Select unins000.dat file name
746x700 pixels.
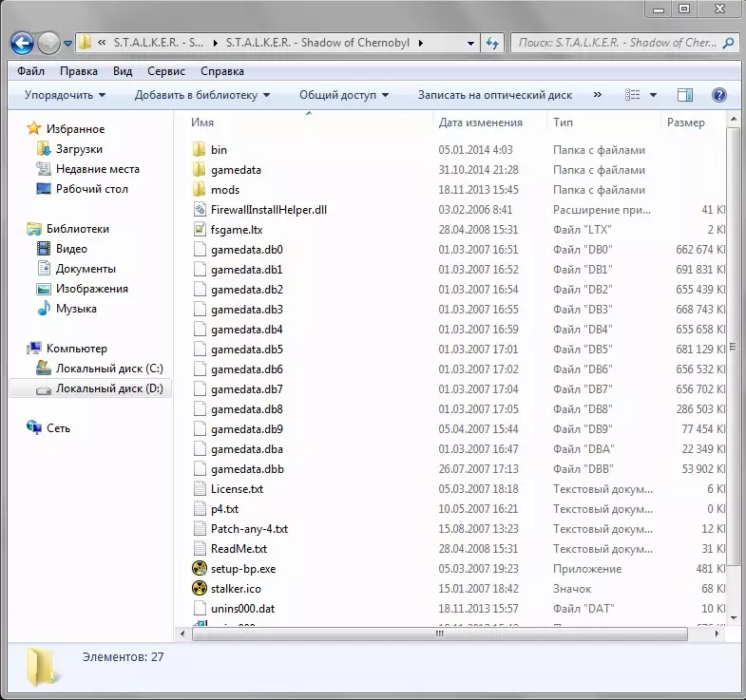coord(242,609)
